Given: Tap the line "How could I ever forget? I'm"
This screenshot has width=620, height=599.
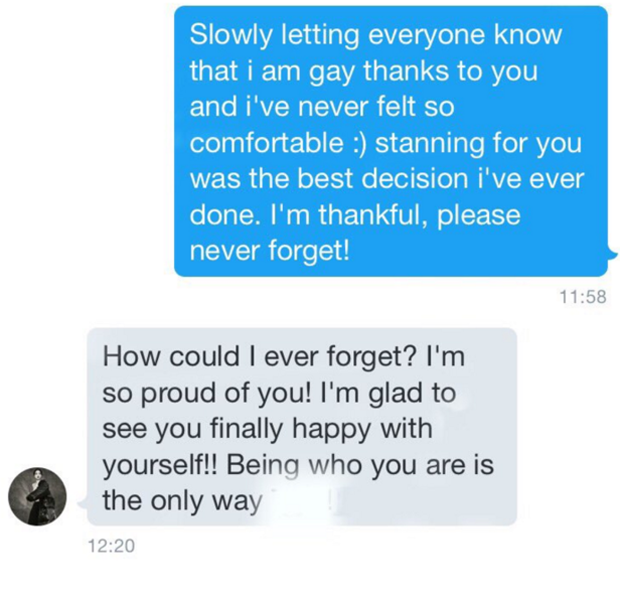Looking at the screenshot, I should (284, 357).
